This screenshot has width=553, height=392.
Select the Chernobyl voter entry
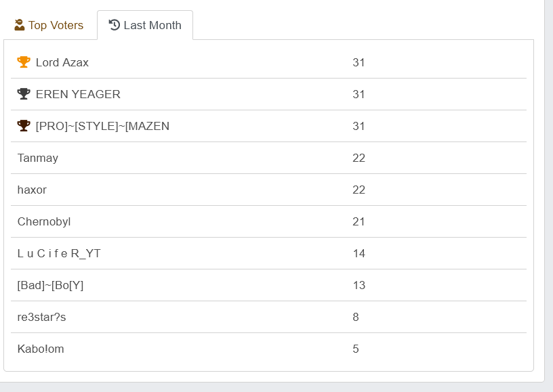(x=44, y=222)
